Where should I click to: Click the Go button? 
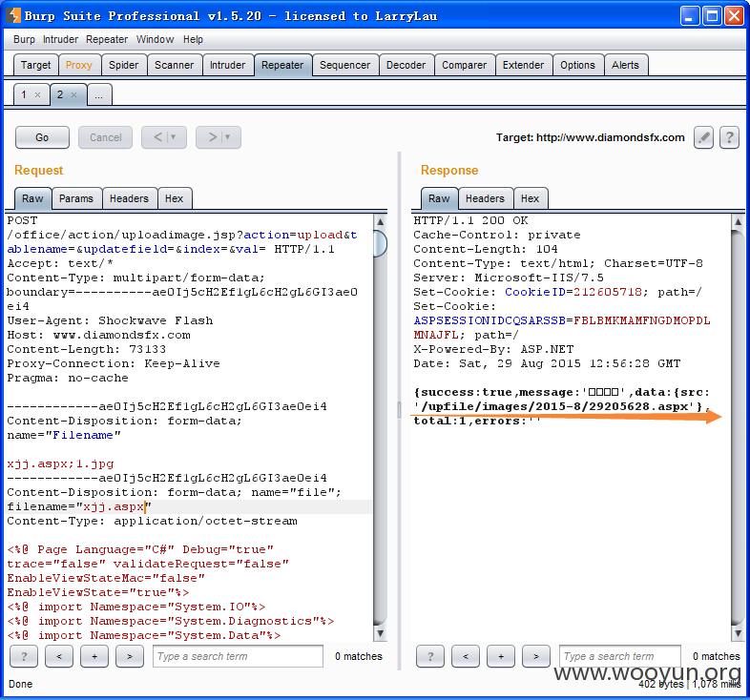point(42,137)
